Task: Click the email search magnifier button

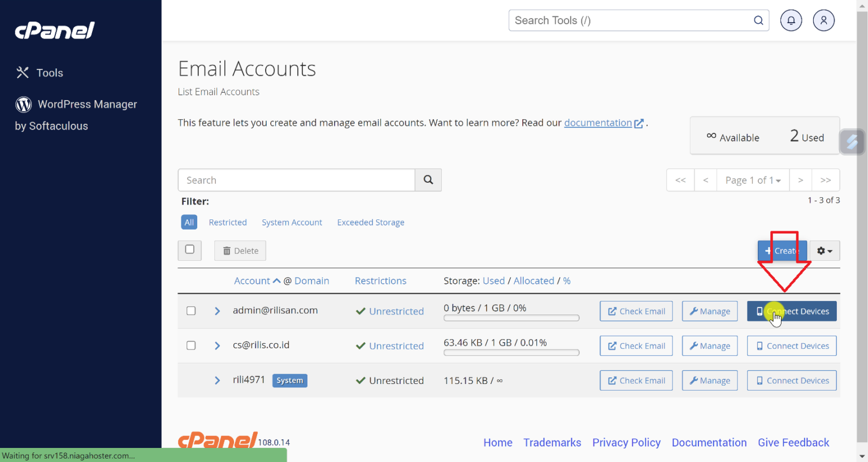Action: [428, 180]
